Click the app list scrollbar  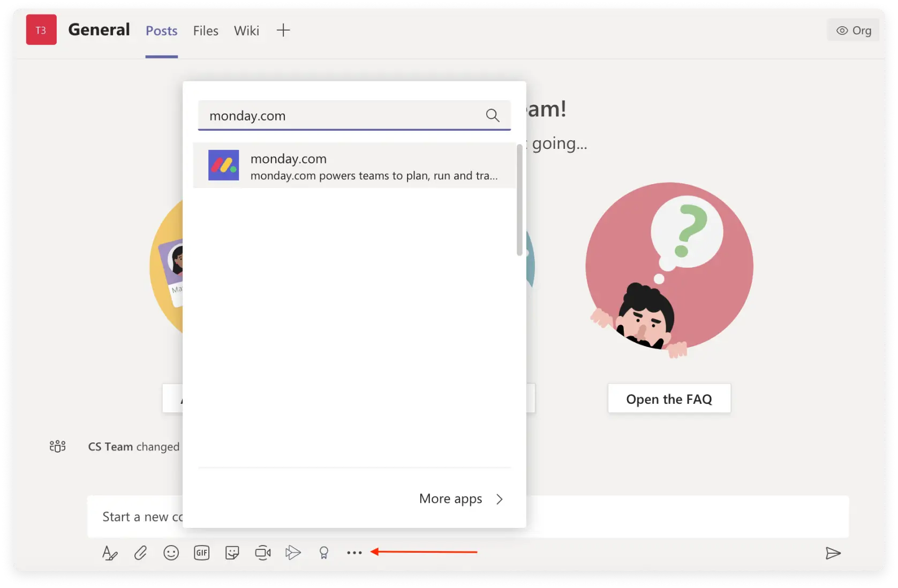coord(519,200)
